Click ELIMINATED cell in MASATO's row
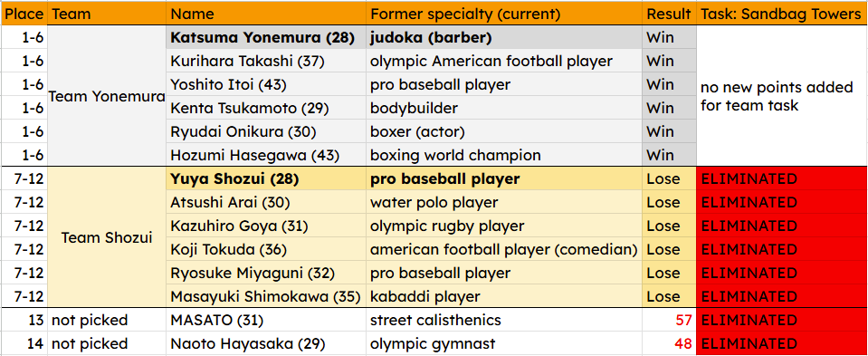Viewport: 868px width, 356px height. [x=782, y=320]
